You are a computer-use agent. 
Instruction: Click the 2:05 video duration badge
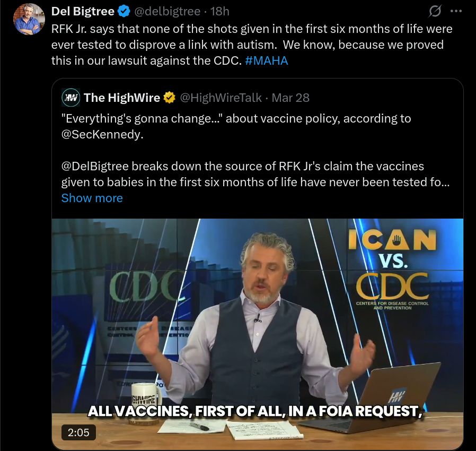[x=78, y=432]
